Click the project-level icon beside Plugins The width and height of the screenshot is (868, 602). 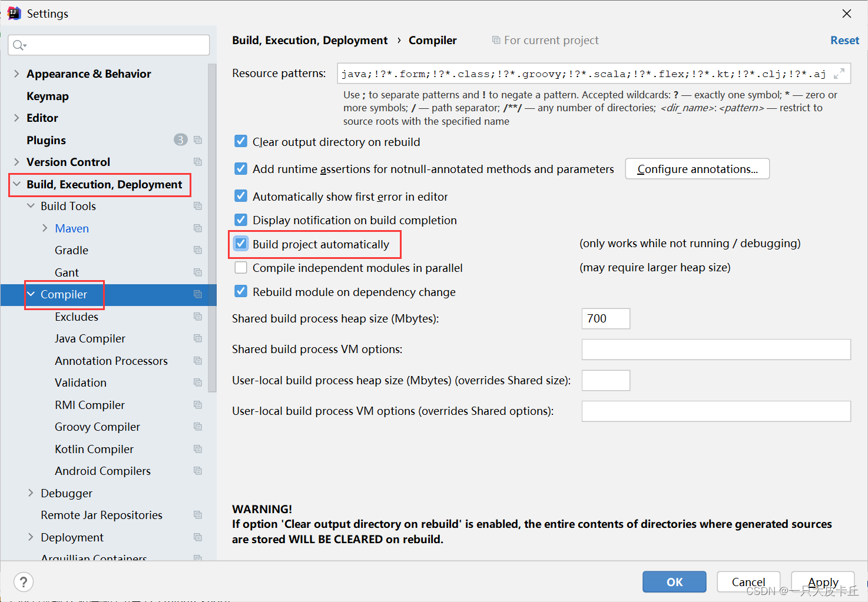pos(198,140)
